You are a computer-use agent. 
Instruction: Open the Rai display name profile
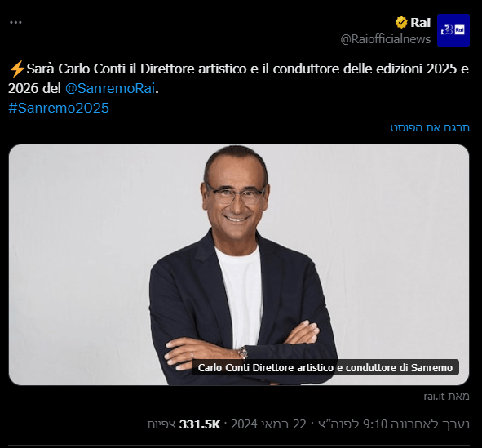point(421,23)
